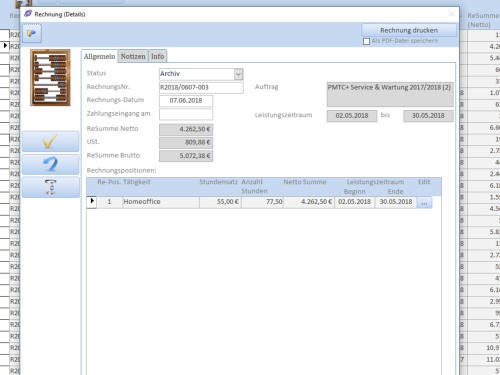Click the Auftrag field PMTC+ Service & Wartung
This screenshot has height=375, width=500.
pyautogui.click(x=390, y=94)
